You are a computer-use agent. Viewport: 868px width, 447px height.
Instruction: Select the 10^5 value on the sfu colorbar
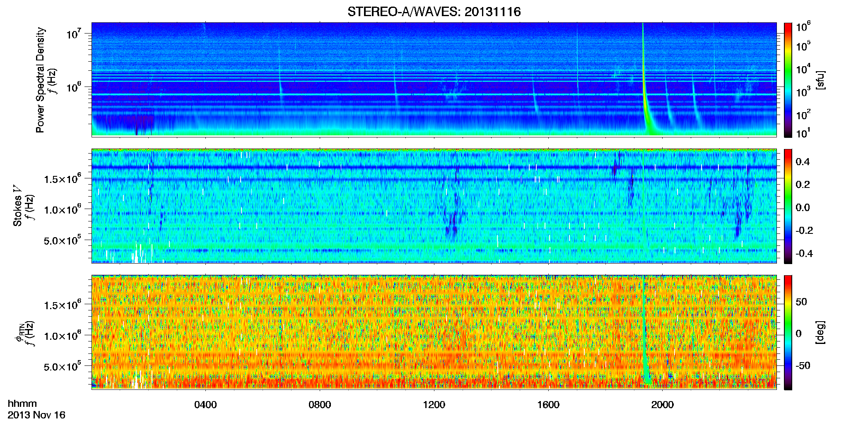coord(803,46)
